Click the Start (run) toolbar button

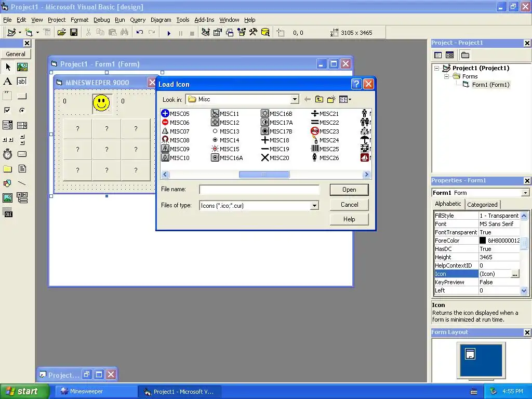(169, 33)
